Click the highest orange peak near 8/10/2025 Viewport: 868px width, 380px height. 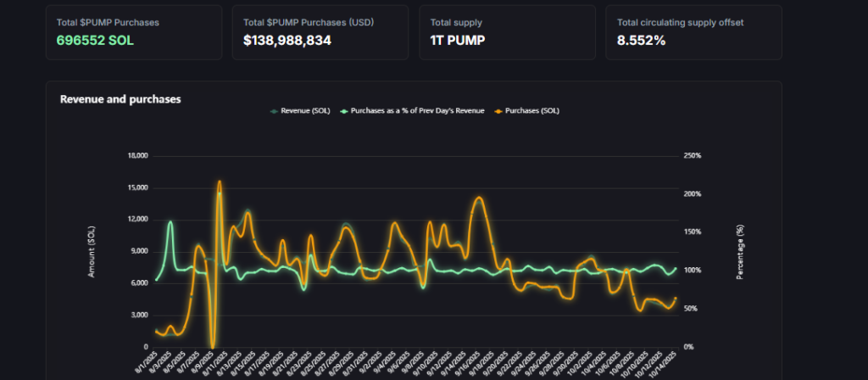tap(219, 182)
